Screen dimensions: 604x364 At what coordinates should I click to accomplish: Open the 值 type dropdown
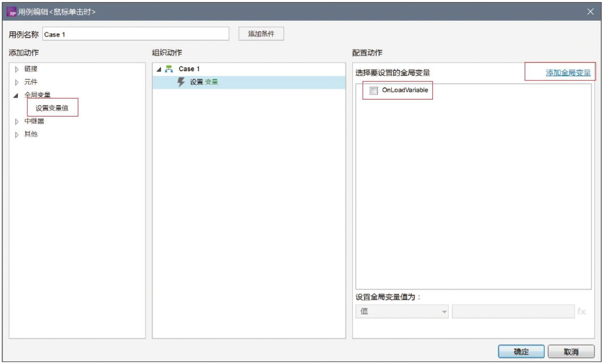point(402,312)
